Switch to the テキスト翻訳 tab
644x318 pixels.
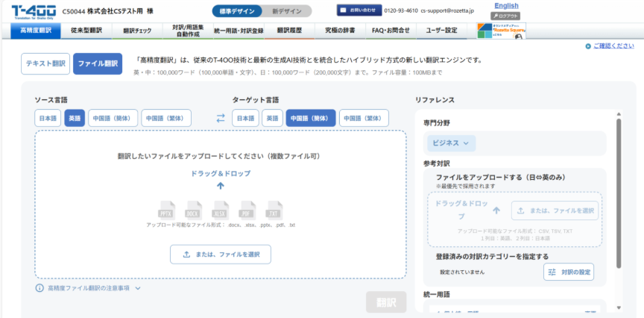[45, 63]
